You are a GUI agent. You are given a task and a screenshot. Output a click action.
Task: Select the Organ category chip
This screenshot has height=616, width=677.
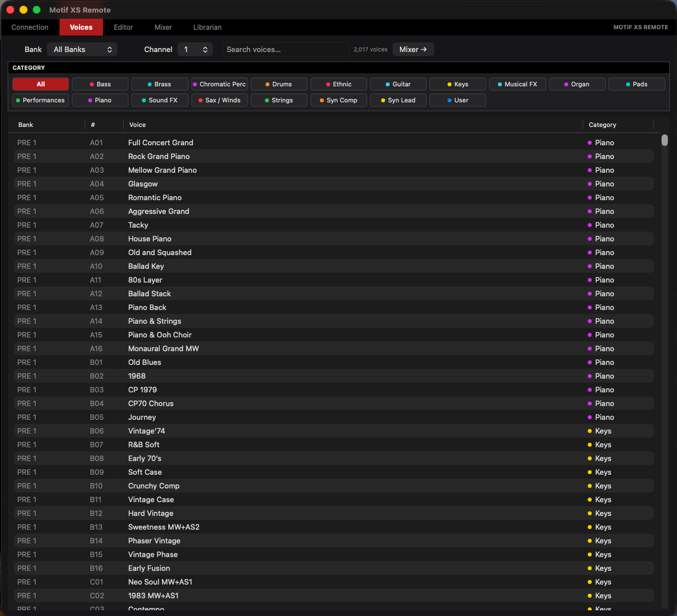click(577, 84)
